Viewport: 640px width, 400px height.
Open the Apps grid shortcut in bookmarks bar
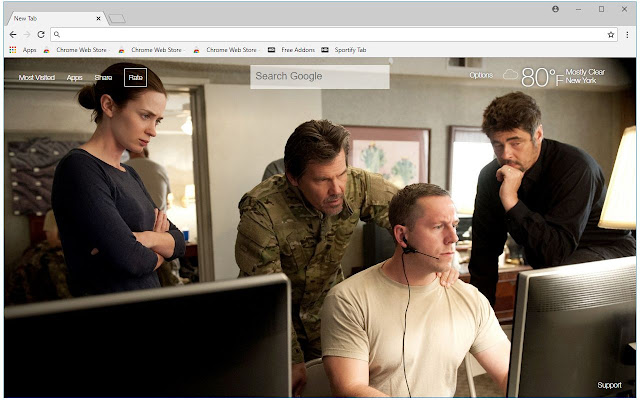pos(23,50)
